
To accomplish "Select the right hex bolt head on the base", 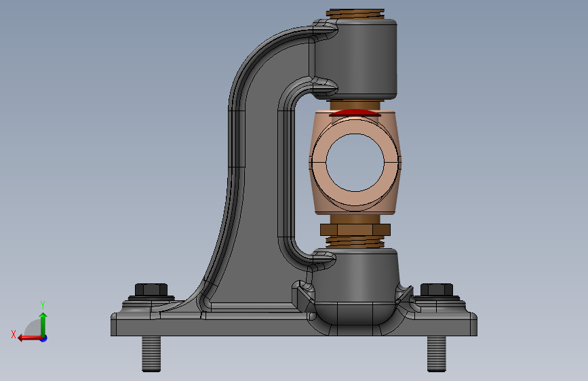I will tap(437, 289).
